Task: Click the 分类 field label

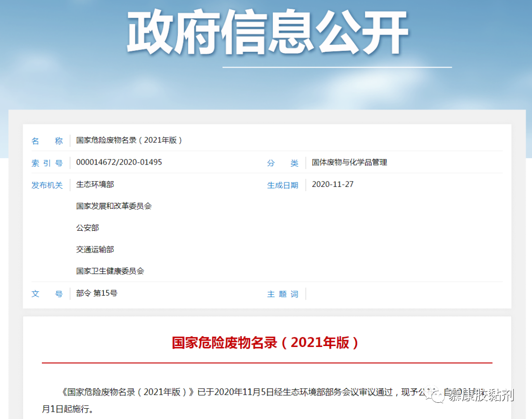Action: [282, 162]
